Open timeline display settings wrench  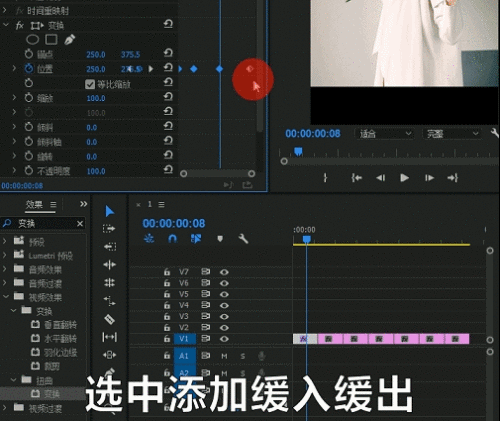pos(243,239)
